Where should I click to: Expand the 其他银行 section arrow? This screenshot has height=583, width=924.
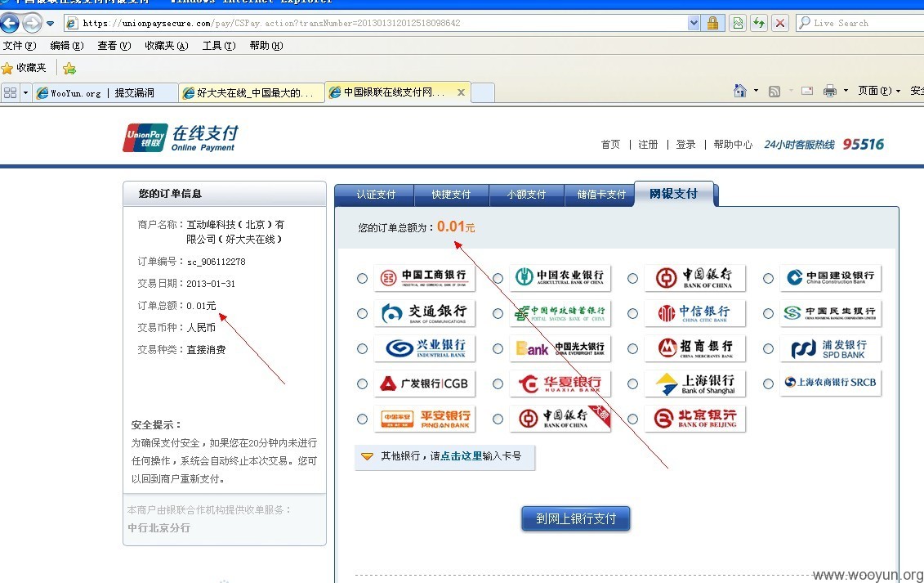(367, 456)
